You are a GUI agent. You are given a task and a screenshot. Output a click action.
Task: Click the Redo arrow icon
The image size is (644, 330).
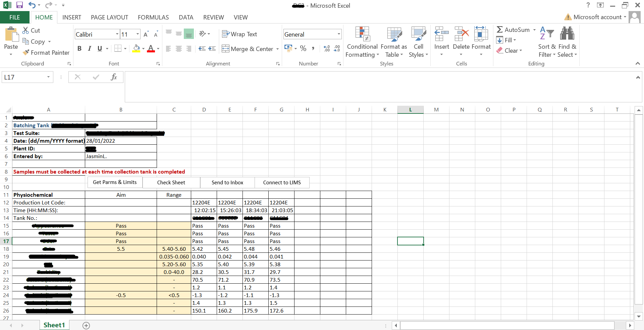(x=49, y=5)
